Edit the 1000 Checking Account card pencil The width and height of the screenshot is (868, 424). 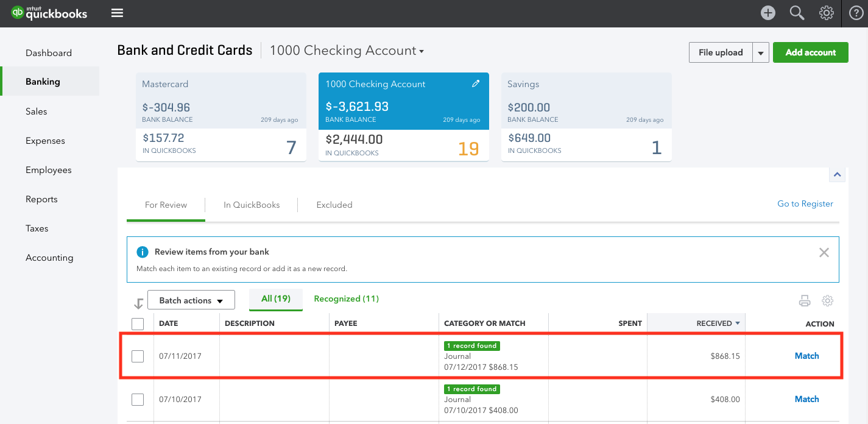[476, 84]
